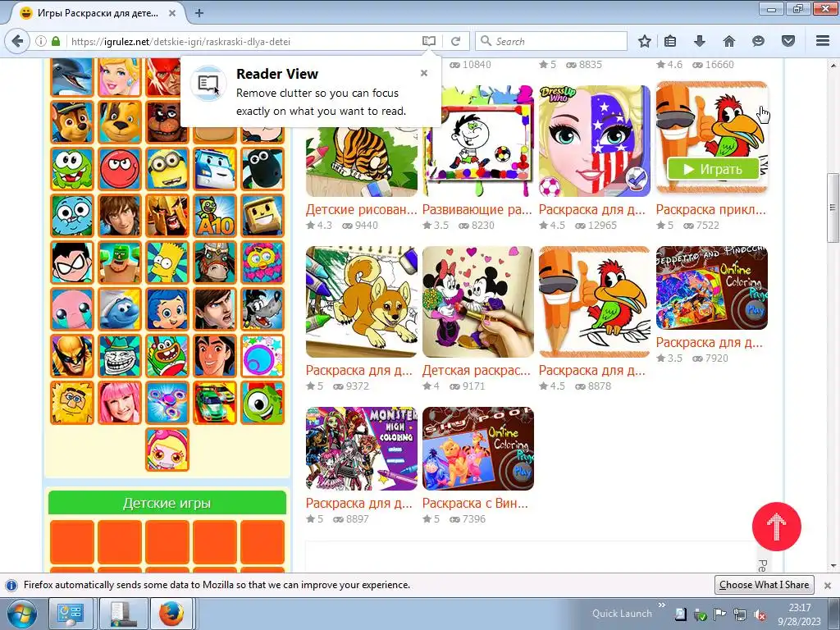Screen dimensions: 840x630
Task: Click the Firefox taskbar icon
Action: coord(171,614)
